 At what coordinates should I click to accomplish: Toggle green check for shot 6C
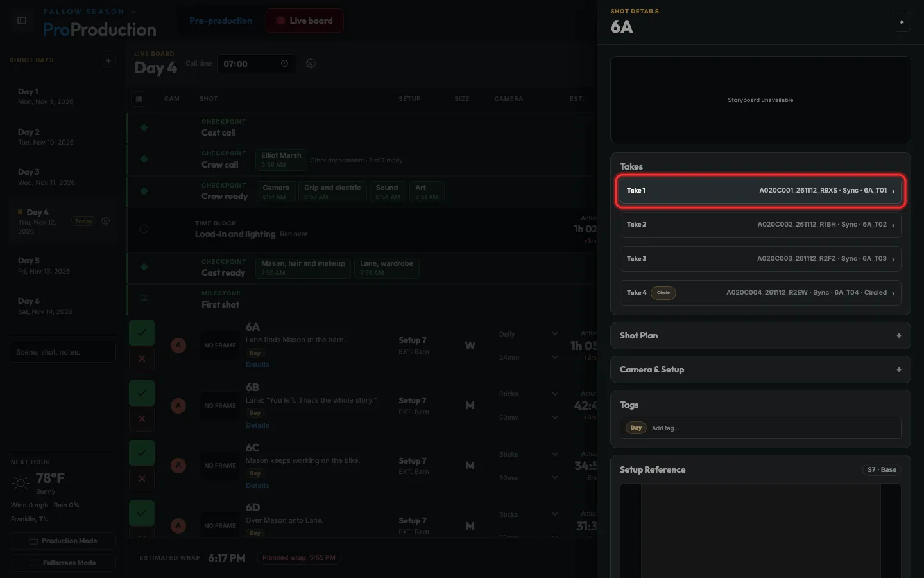142,453
